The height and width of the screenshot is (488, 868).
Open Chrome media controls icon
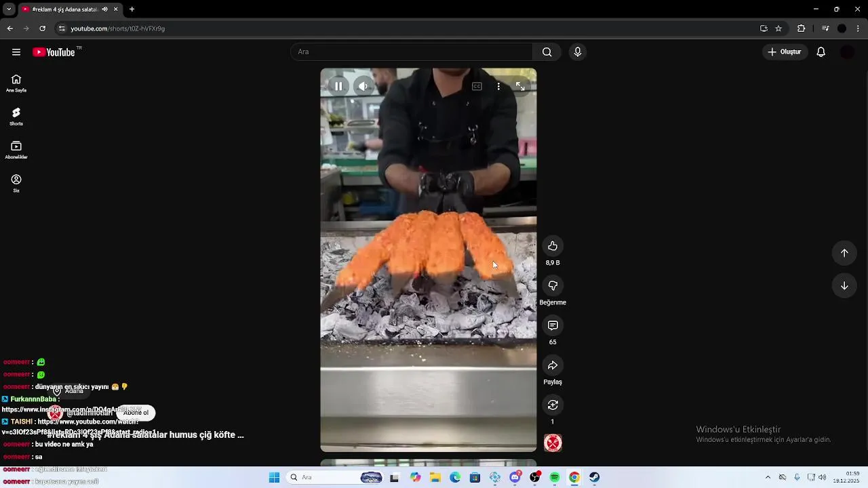pos(825,28)
